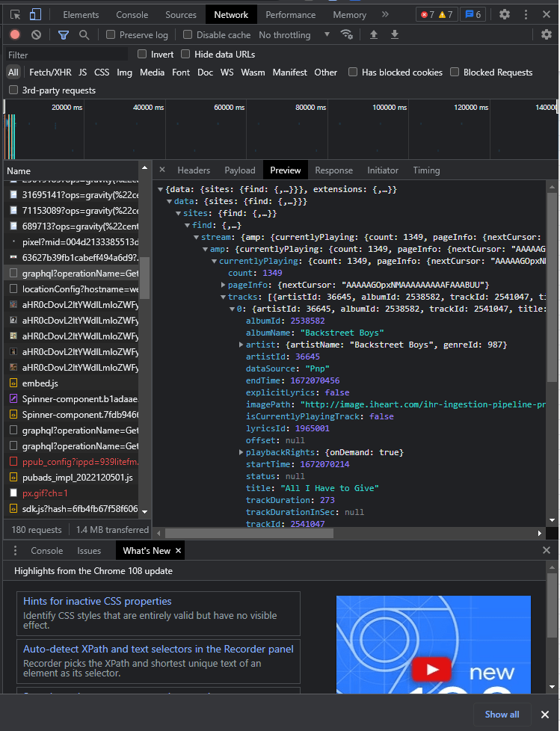Filter requests by JS type
560x731 pixels.
(82, 73)
